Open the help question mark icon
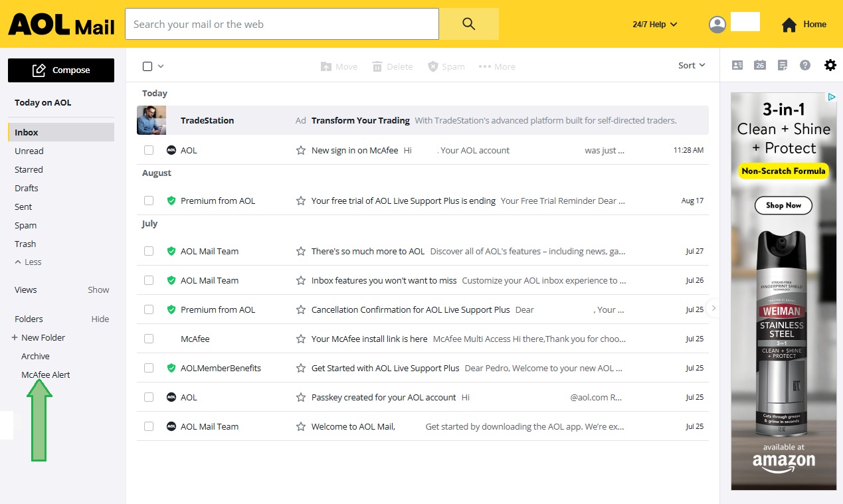Screen dimensions: 843x504 805,65
